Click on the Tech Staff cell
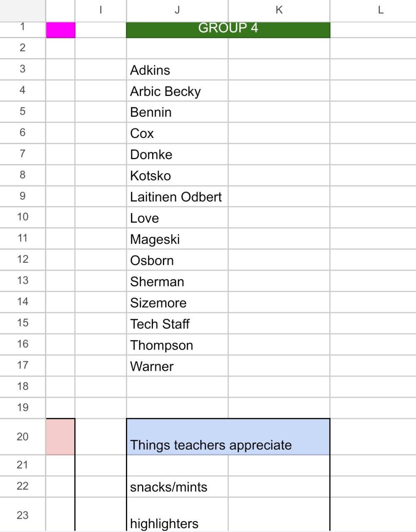 (177, 323)
